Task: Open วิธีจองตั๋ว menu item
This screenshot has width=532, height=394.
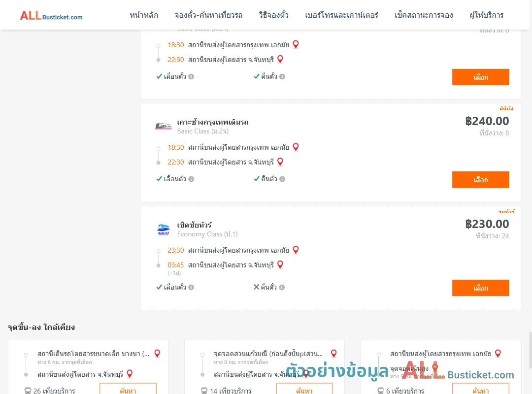Action: point(273,15)
